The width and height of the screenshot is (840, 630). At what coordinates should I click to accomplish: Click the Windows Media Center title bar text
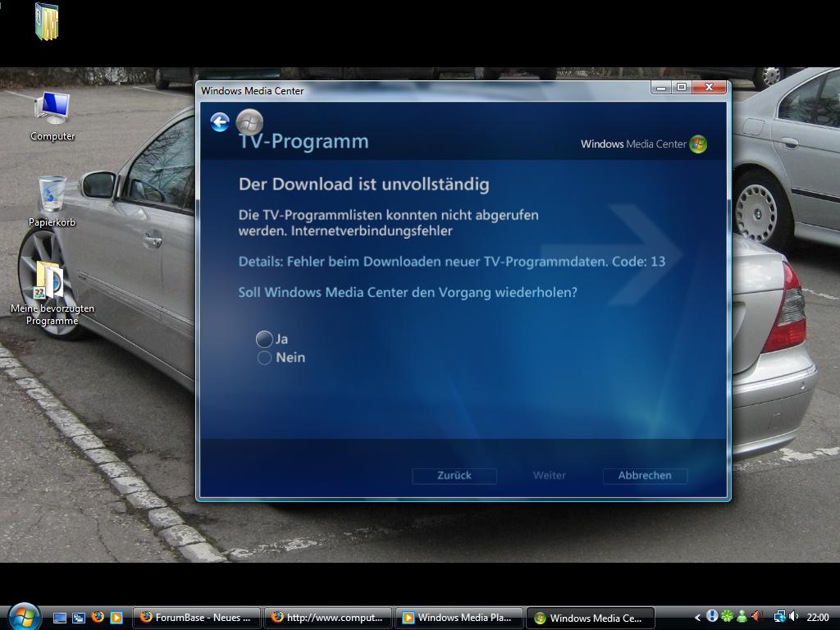click(x=253, y=91)
